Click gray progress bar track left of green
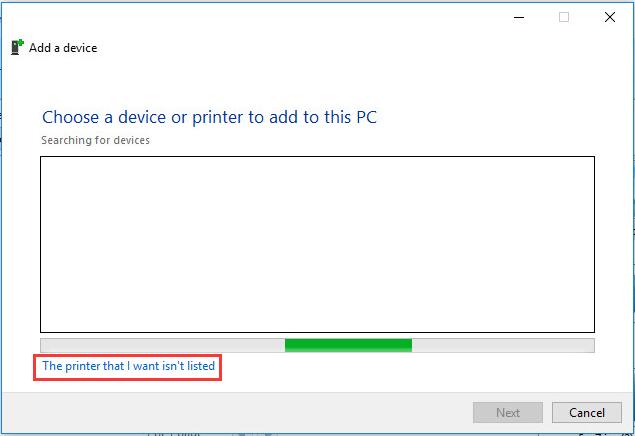Screen dimensions: 635x436 click(162, 345)
